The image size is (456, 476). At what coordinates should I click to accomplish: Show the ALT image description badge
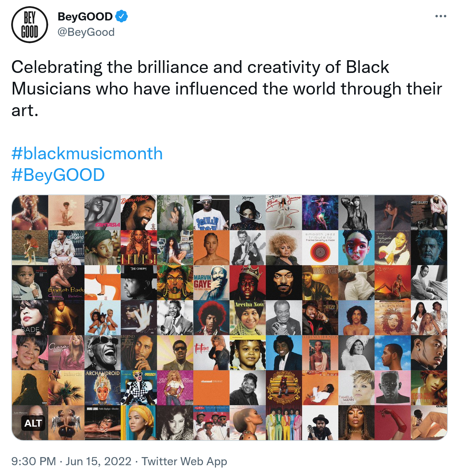coord(33,423)
